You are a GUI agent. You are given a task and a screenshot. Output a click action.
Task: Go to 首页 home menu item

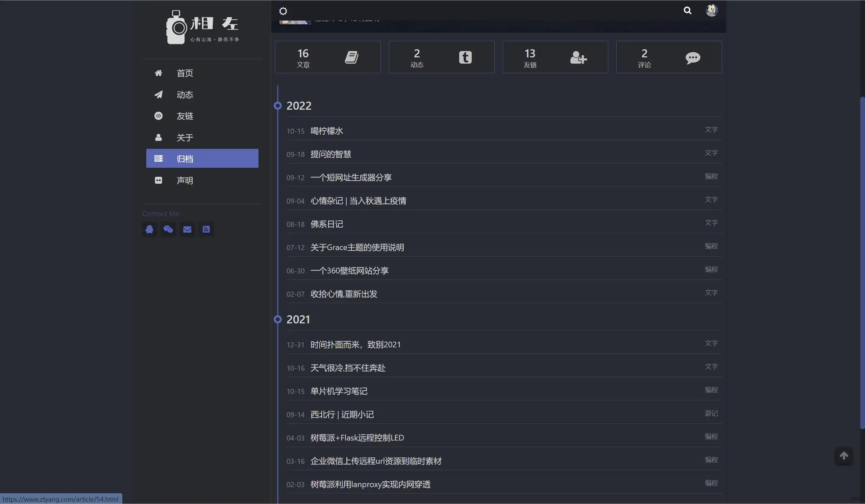(202, 73)
